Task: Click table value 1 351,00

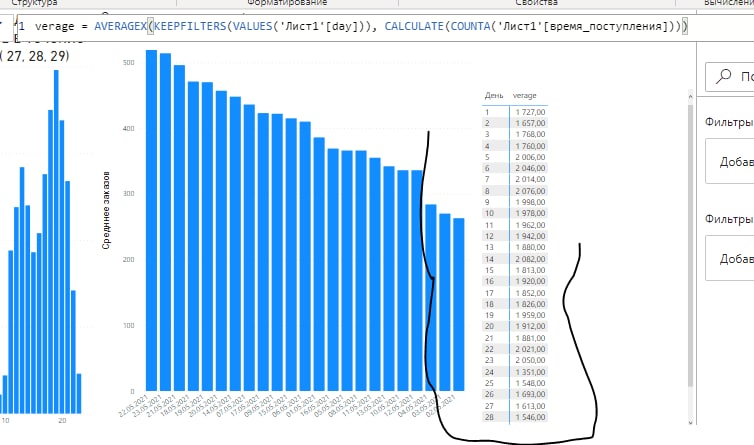Action: coord(530,372)
